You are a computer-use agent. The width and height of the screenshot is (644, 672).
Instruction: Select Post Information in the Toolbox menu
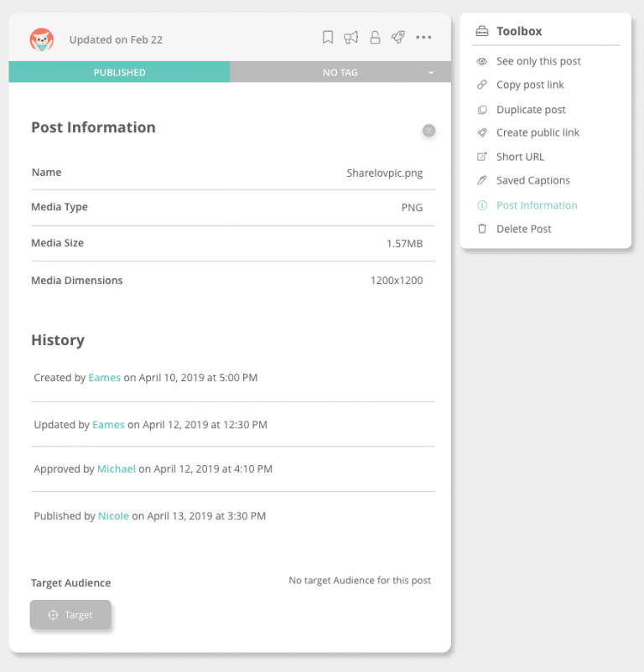click(537, 205)
